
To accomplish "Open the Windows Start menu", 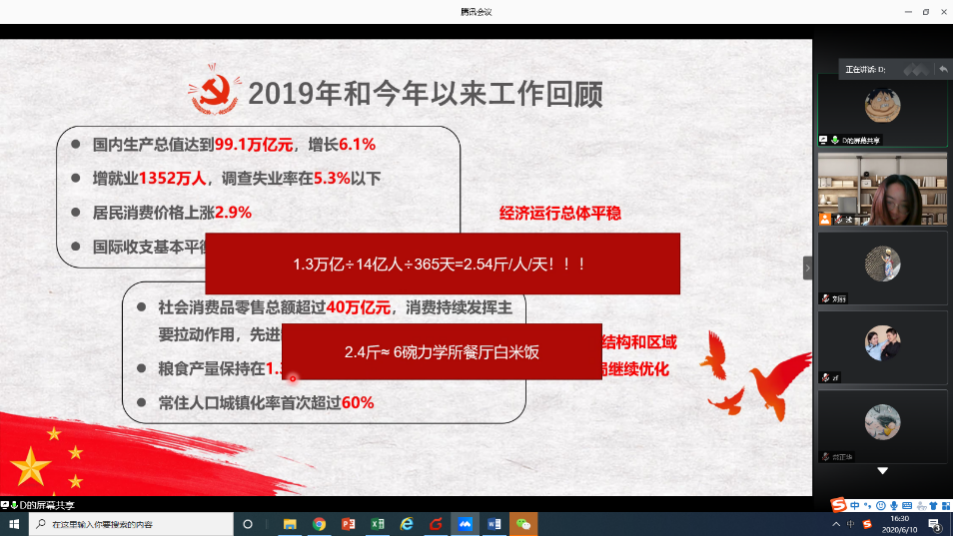I will (x=13, y=524).
